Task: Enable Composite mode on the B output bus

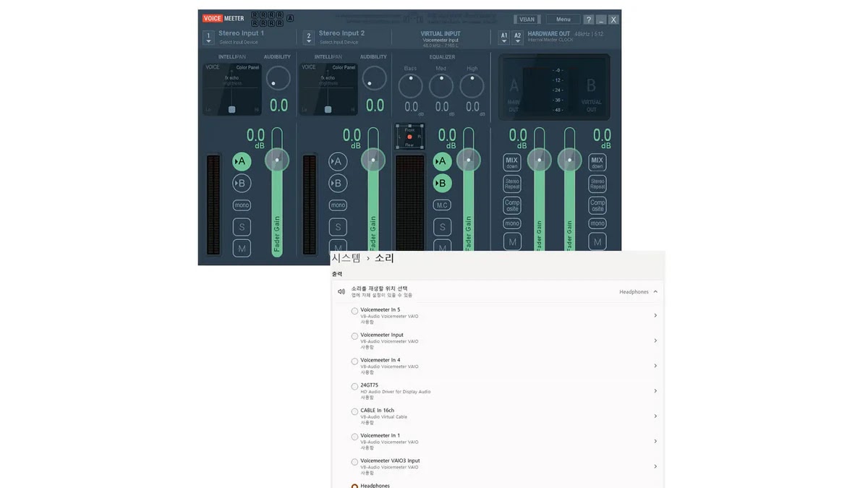Action: tap(597, 205)
